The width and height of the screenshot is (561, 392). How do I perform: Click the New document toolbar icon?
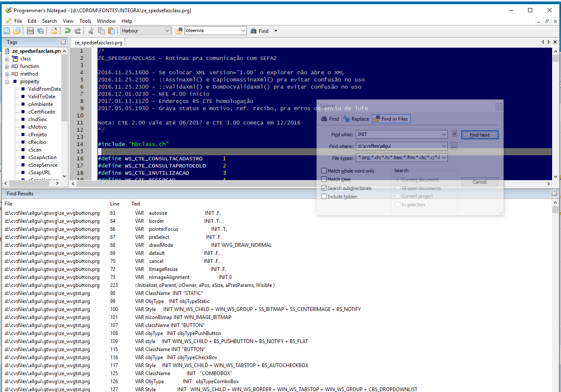(x=7, y=31)
